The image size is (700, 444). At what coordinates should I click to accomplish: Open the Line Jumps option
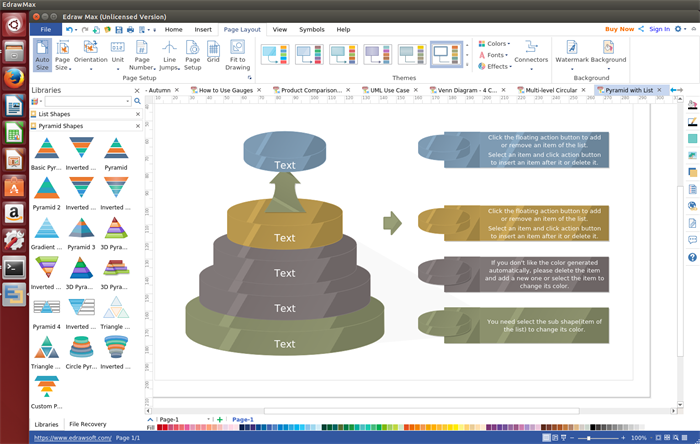click(169, 53)
